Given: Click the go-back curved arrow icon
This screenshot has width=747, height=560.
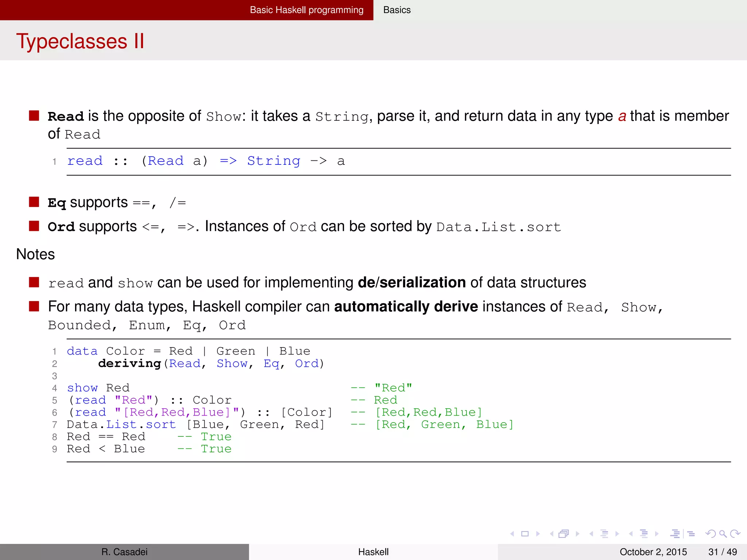Looking at the screenshot, I should 711,534.
